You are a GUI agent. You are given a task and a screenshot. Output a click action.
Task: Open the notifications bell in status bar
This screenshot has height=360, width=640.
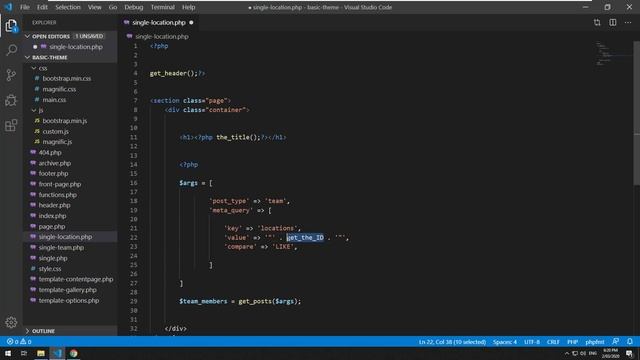pos(630,342)
